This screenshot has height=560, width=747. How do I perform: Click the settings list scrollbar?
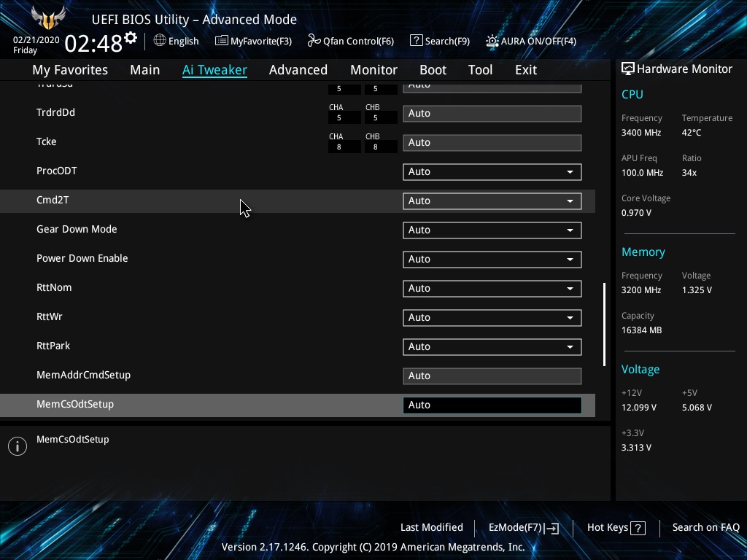tap(604, 324)
